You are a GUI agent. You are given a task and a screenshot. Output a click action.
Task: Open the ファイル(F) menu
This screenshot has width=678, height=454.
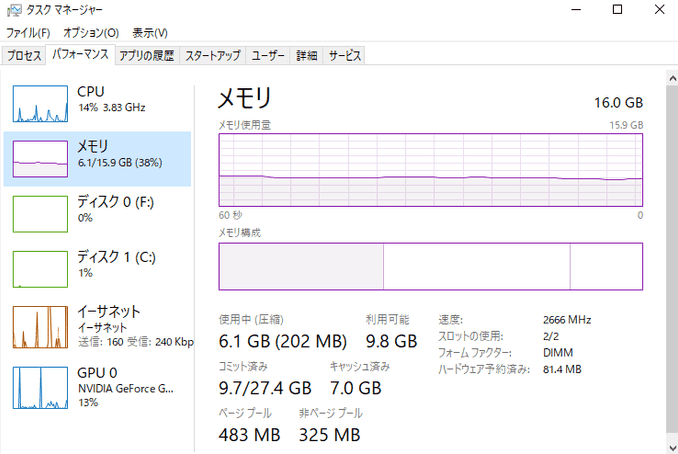[x=28, y=33]
